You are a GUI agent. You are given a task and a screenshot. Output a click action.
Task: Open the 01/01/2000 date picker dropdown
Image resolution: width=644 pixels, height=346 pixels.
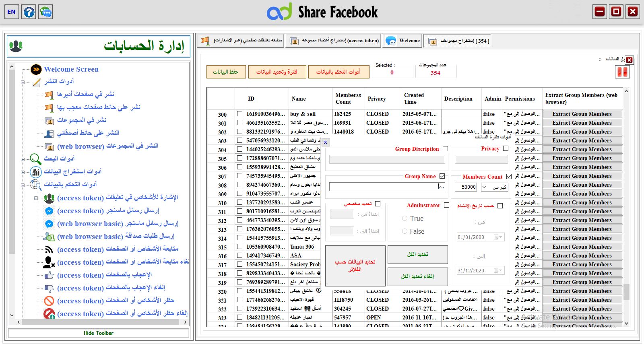pos(498,237)
